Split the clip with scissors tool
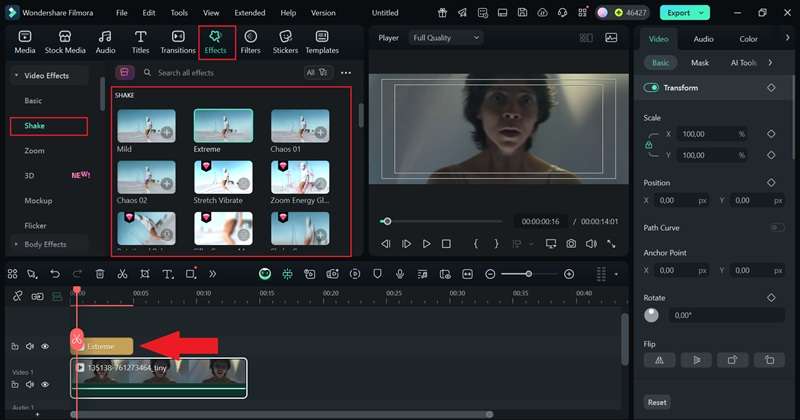Viewport: 800px width, 420px height. point(122,274)
